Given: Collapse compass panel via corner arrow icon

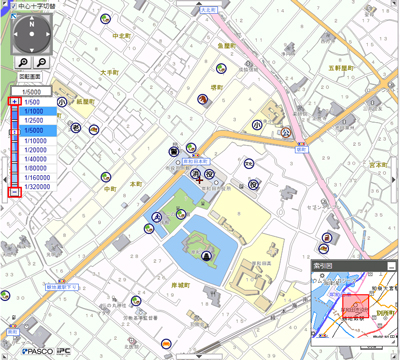Looking at the screenshot, I should coord(13,16).
